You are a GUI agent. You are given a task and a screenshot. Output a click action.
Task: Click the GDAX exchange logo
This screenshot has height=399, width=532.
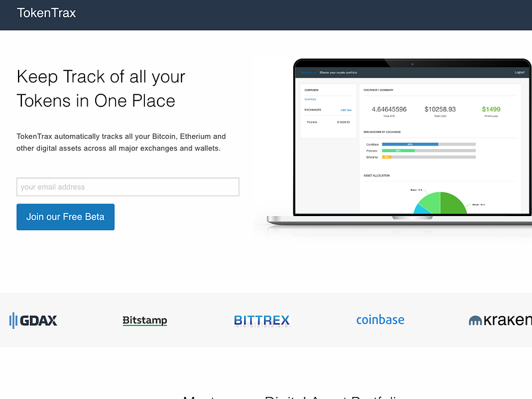pyautogui.click(x=33, y=321)
